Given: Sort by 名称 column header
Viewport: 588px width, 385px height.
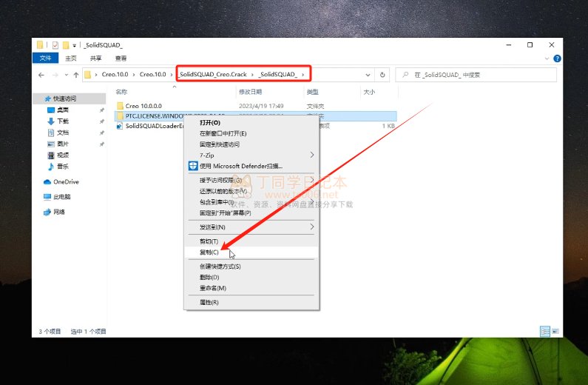Looking at the screenshot, I should [121, 92].
